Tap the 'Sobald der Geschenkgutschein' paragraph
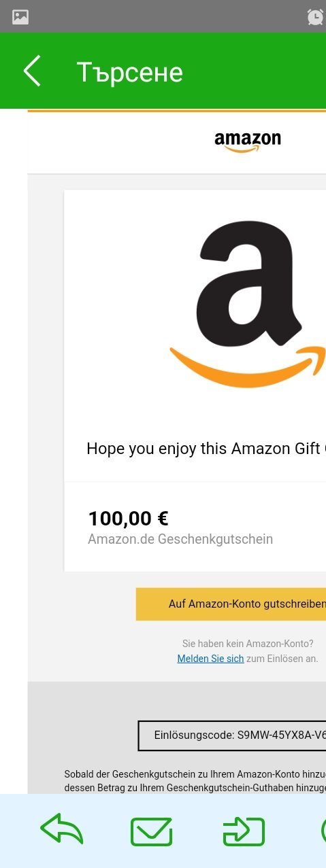This screenshot has height=868, width=326. pos(195,780)
